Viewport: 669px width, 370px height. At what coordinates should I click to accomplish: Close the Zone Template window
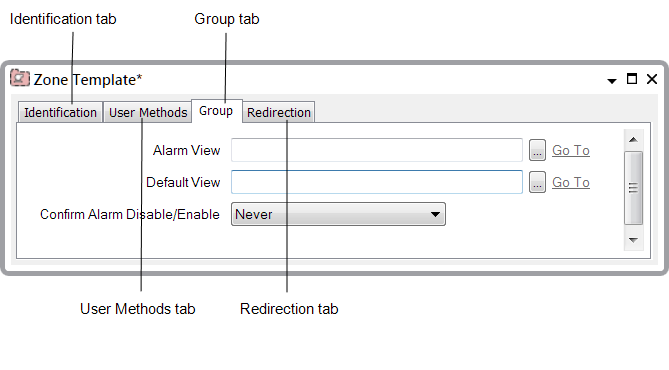pyautogui.click(x=652, y=79)
